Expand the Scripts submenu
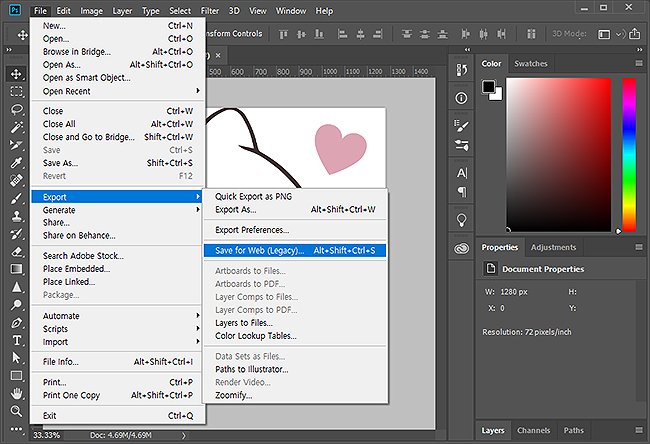The image size is (650, 444). tap(118, 329)
